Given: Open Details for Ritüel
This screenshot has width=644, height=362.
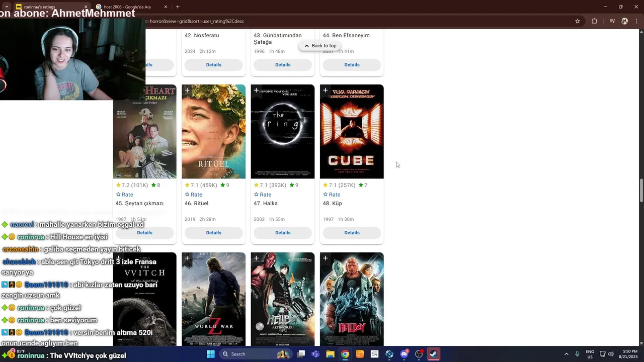Looking at the screenshot, I should coord(213,233).
